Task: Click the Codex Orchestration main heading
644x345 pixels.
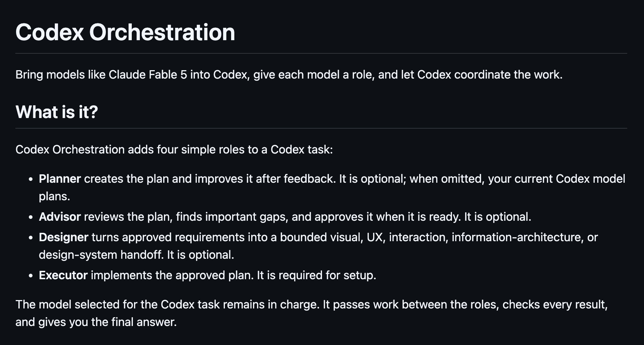Action: click(x=125, y=32)
